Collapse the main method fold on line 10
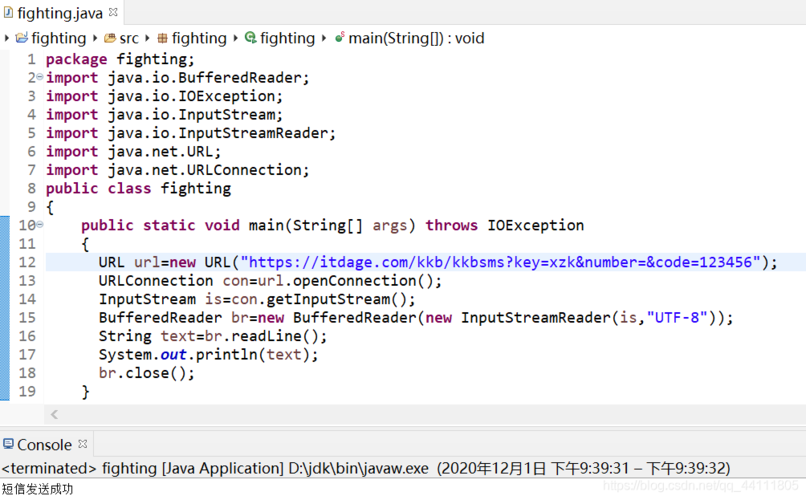 click(40, 225)
